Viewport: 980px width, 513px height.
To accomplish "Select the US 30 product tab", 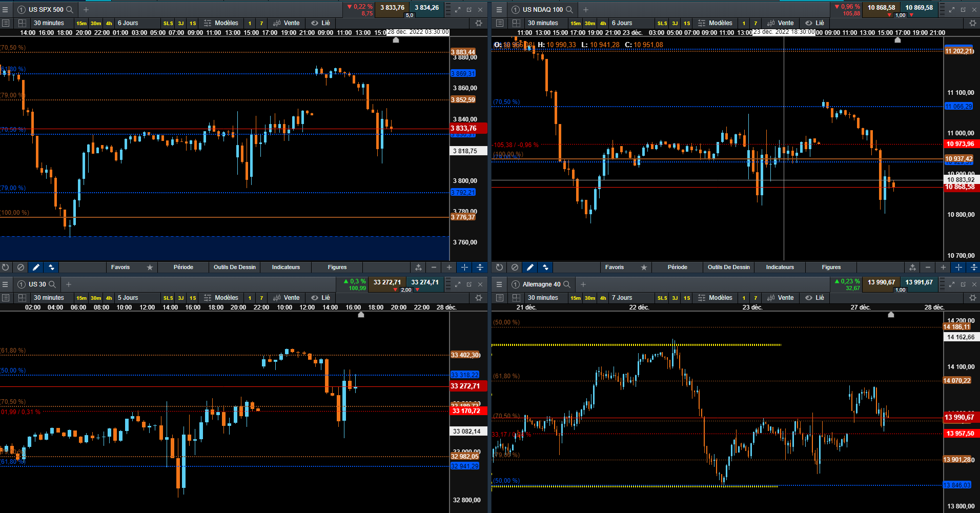I will click(37, 284).
